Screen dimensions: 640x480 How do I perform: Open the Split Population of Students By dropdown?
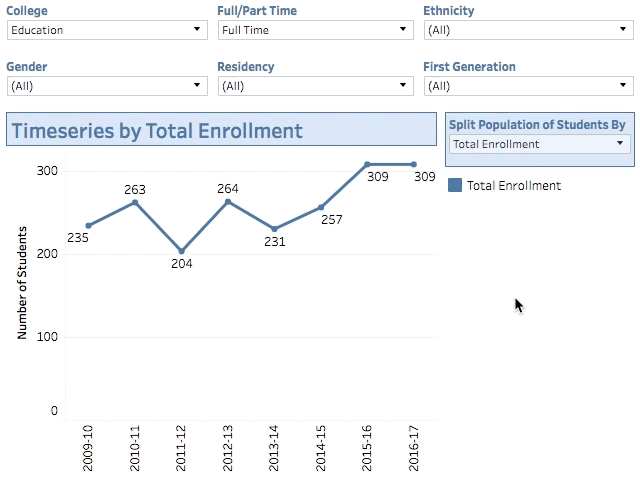(540, 144)
